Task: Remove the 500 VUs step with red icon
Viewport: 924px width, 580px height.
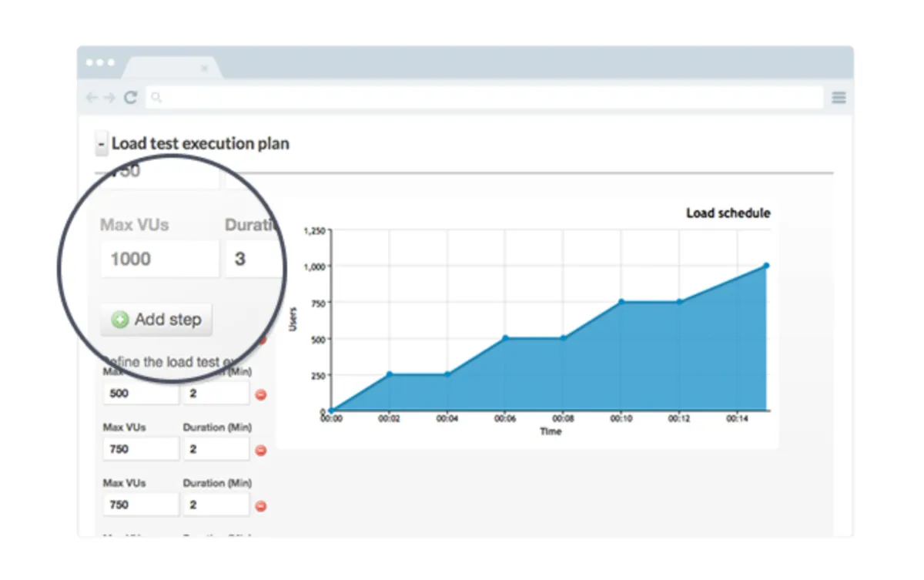Action: click(261, 394)
